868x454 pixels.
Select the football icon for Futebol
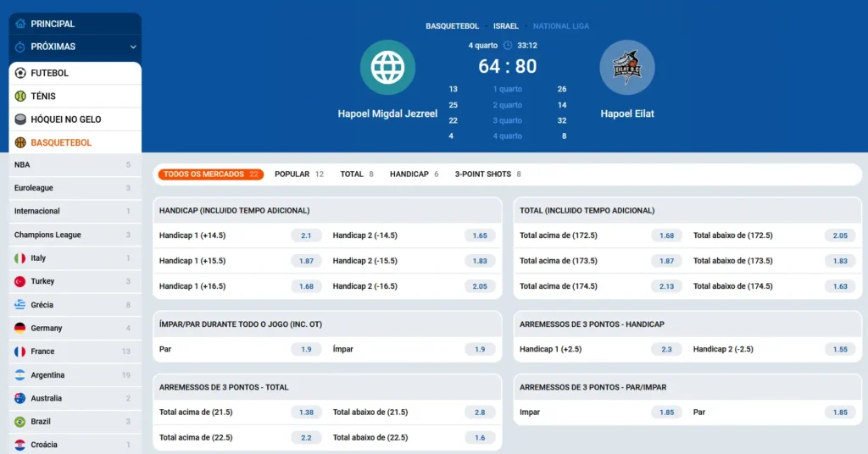[20, 73]
